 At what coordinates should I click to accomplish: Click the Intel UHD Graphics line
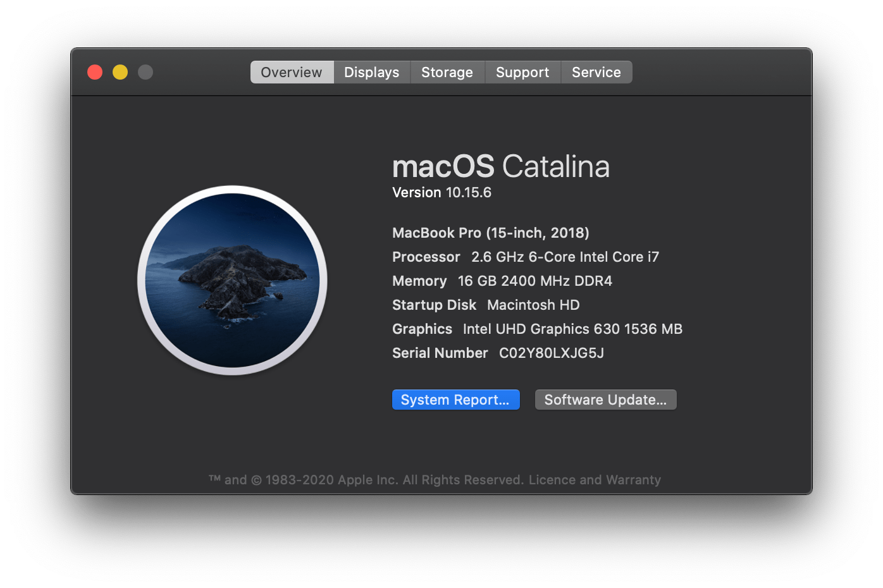coord(537,329)
